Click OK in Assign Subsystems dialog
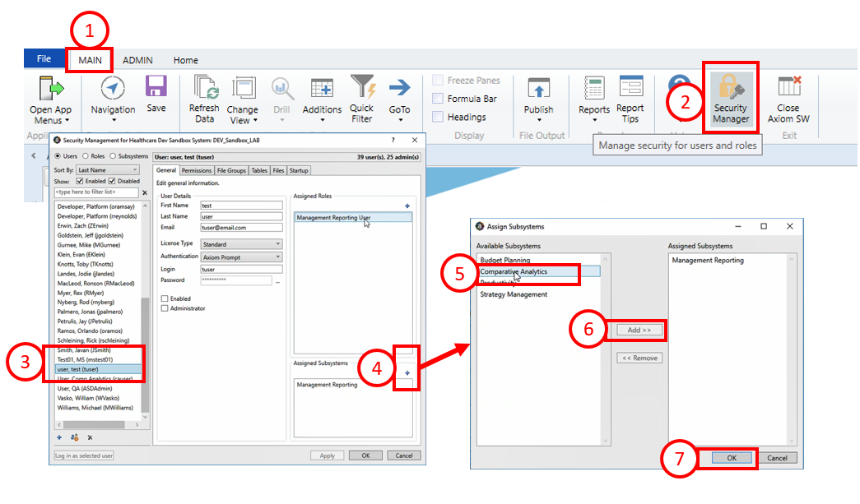The height and width of the screenshot is (504, 860). (x=732, y=458)
